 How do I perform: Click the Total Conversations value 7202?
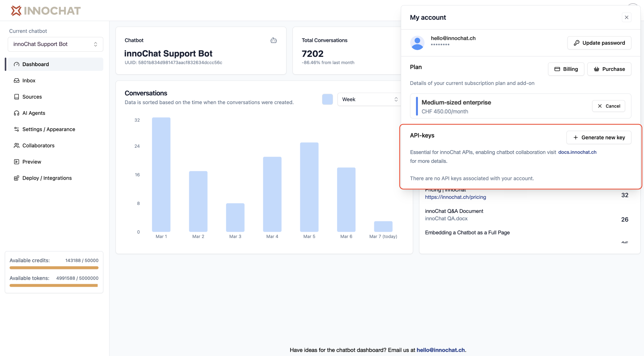(x=313, y=54)
